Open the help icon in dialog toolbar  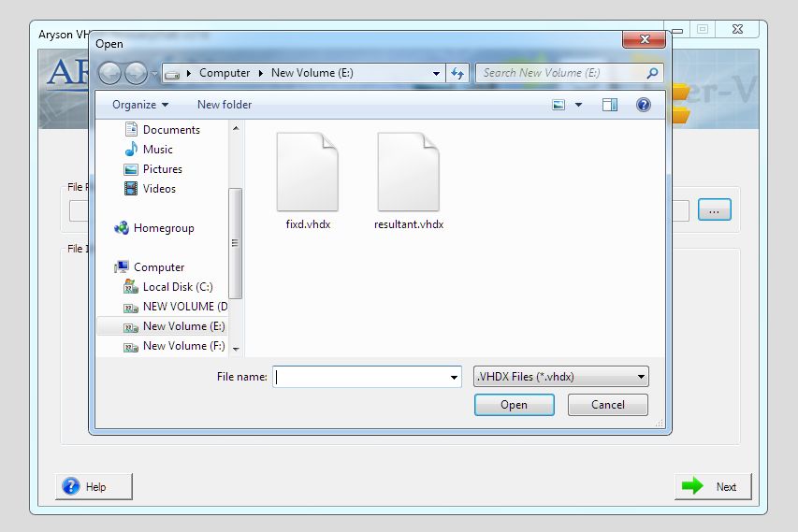point(644,105)
